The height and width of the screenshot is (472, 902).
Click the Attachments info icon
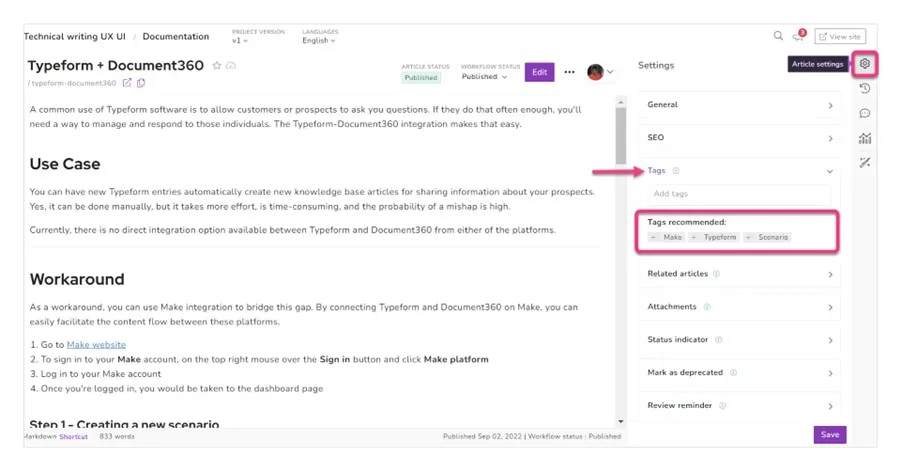pyautogui.click(x=707, y=306)
